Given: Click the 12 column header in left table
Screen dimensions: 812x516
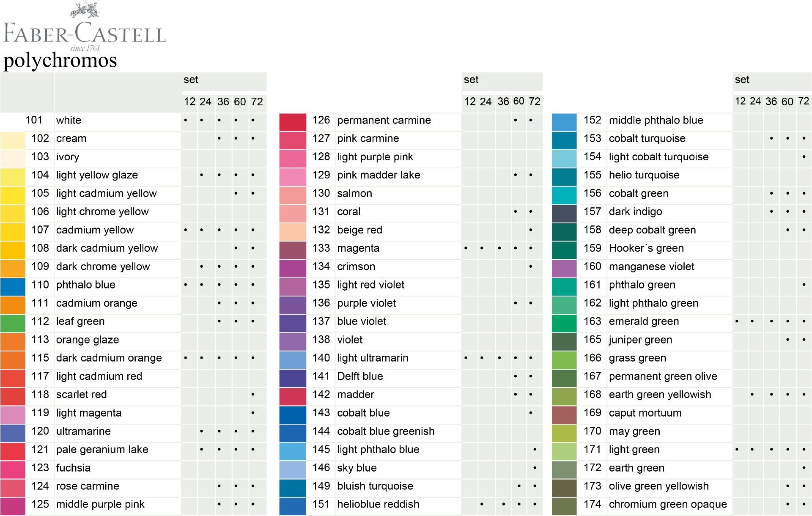Looking at the screenshot, I should click(189, 102).
